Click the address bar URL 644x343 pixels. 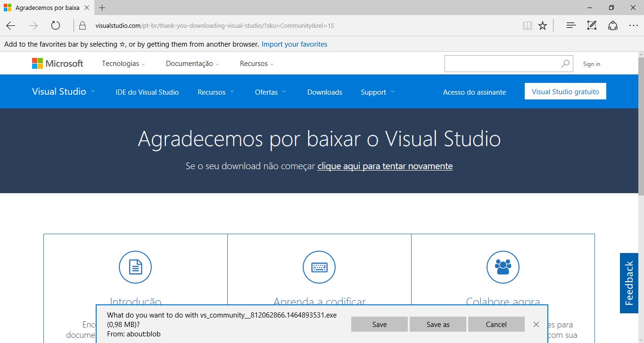click(x=214, y=25)
